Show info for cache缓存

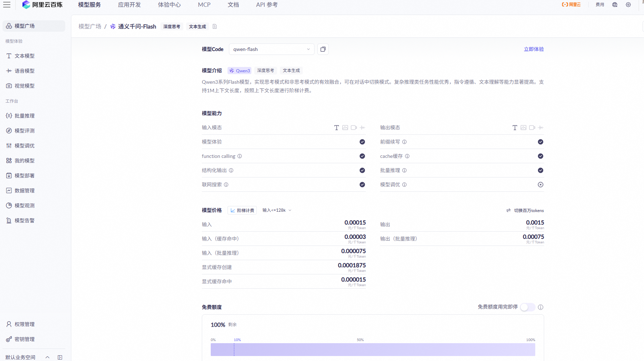click(407, 156)
